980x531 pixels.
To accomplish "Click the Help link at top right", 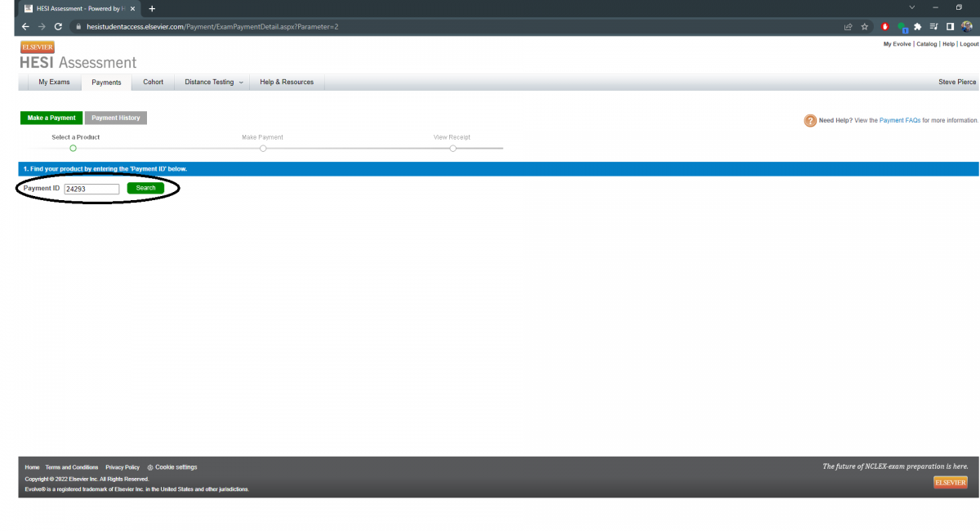I will (x=948, y=44).
